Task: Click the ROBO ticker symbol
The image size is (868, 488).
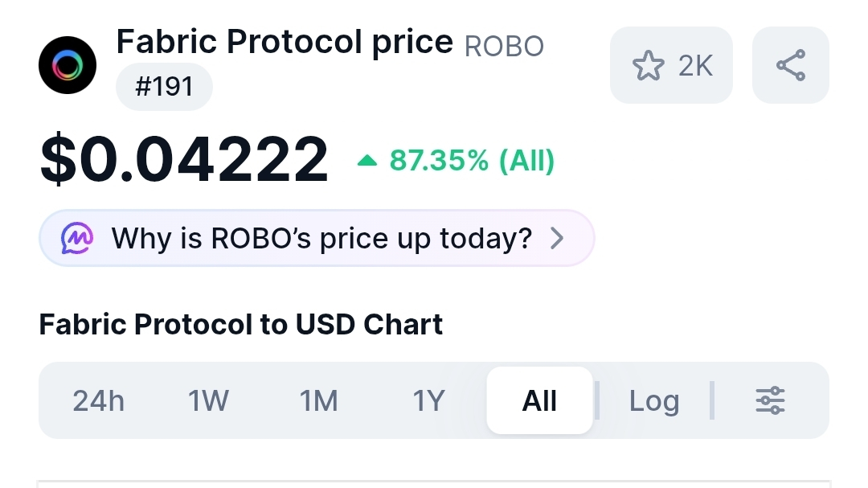Action: click(504, 46)
